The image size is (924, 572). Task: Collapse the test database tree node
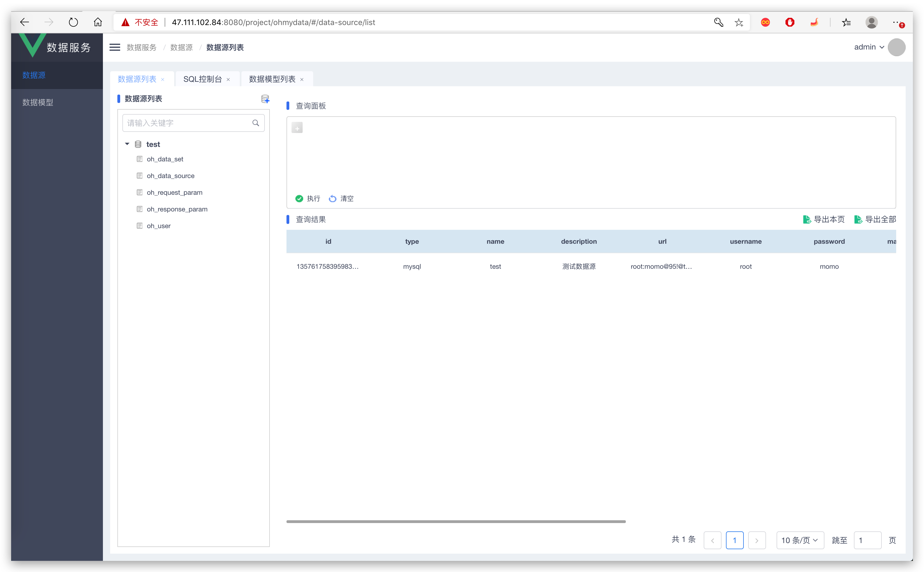click(127, 144)
